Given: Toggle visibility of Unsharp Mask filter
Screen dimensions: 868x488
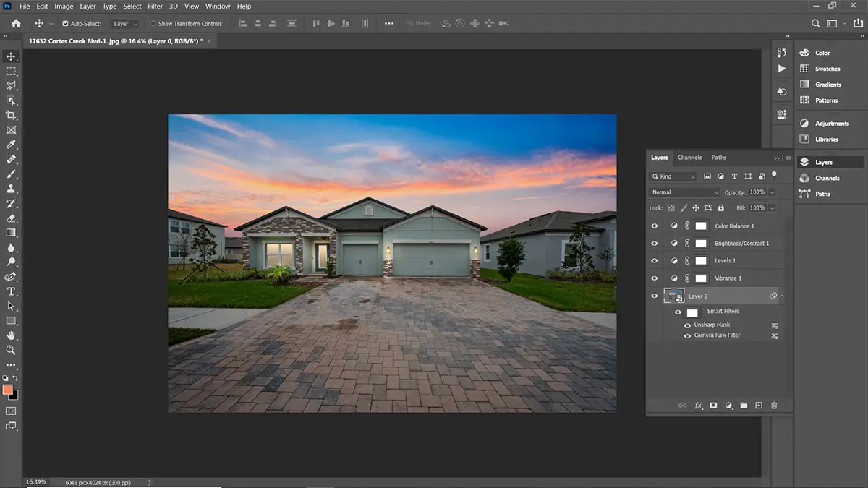Looking at the screenshot, I should tap(687, 325).
